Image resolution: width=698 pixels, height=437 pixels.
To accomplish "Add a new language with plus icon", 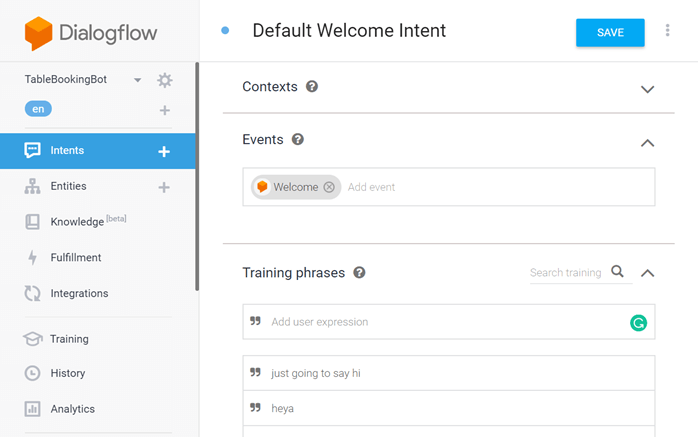I will tap(165, 110).
